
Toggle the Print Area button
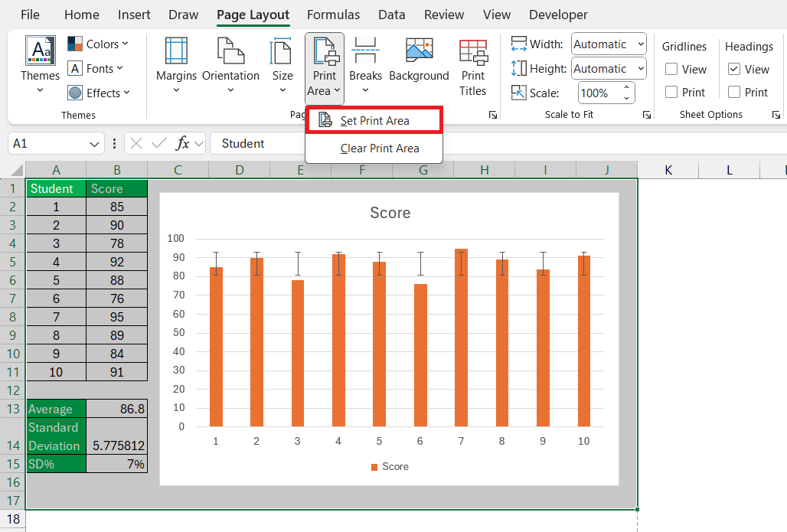point(325,68)
